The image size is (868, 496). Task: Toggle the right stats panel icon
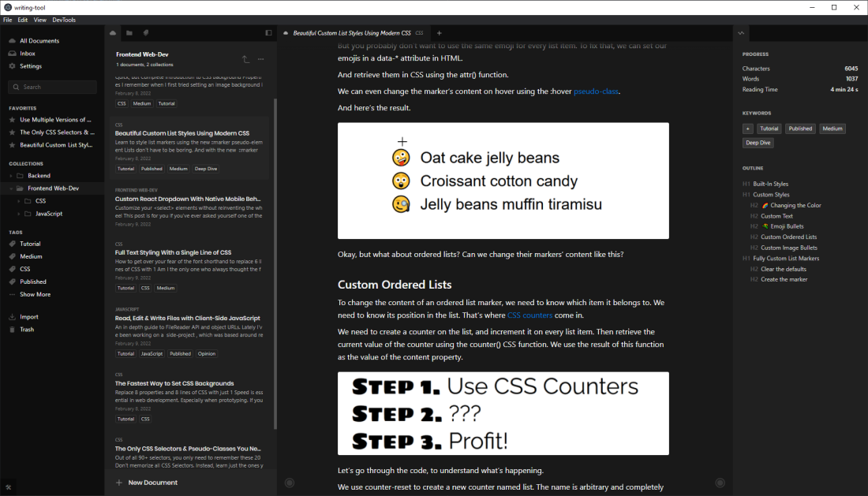click(x=741, y=33)
